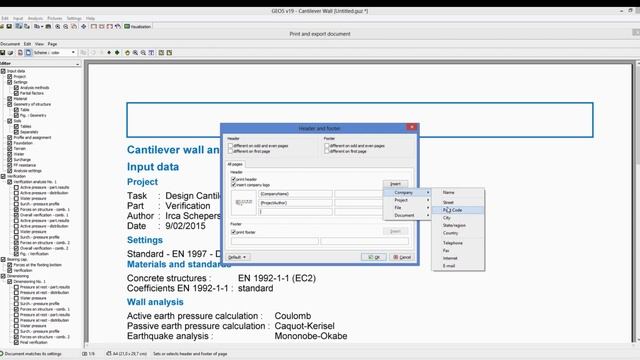640x360 pixels.
Task: Click the green next page arrow icon
Action: coord(117,52)
